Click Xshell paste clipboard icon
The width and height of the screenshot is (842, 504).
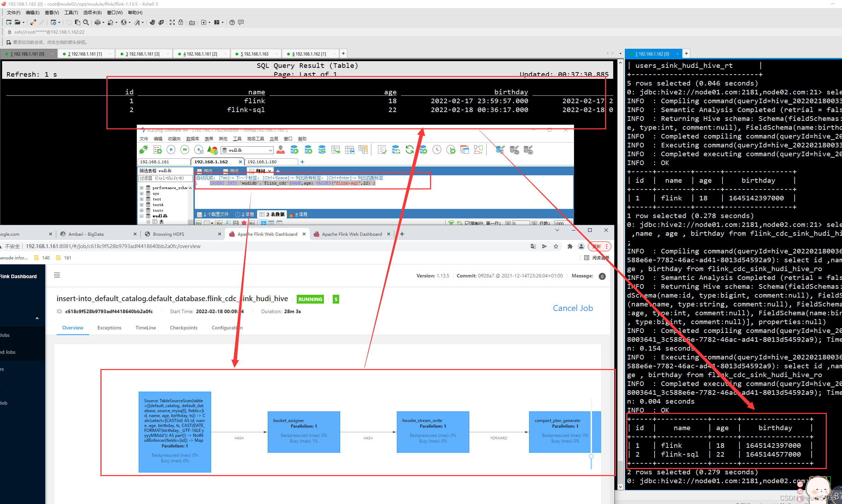click(77, 22)
